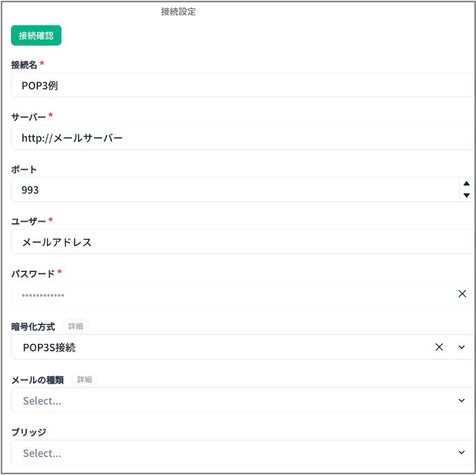Open 詳細 next to 暗号化方式

pyautogui.click(x=76, y=326)
